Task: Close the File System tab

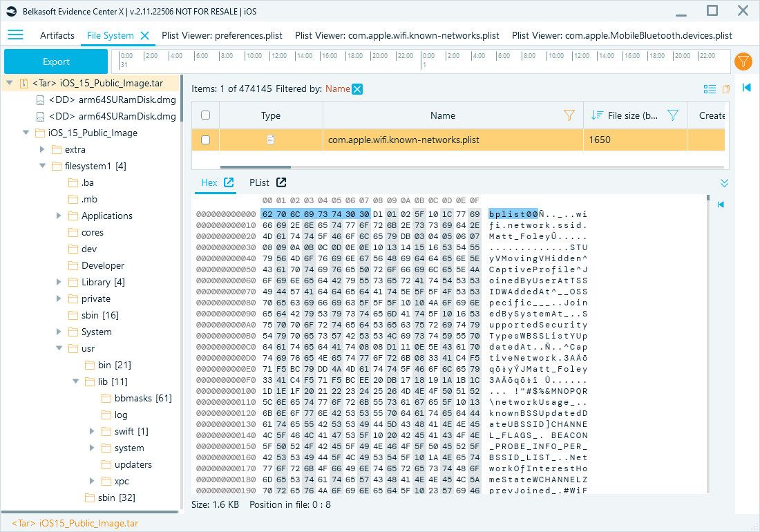Action: click(144, 35)
